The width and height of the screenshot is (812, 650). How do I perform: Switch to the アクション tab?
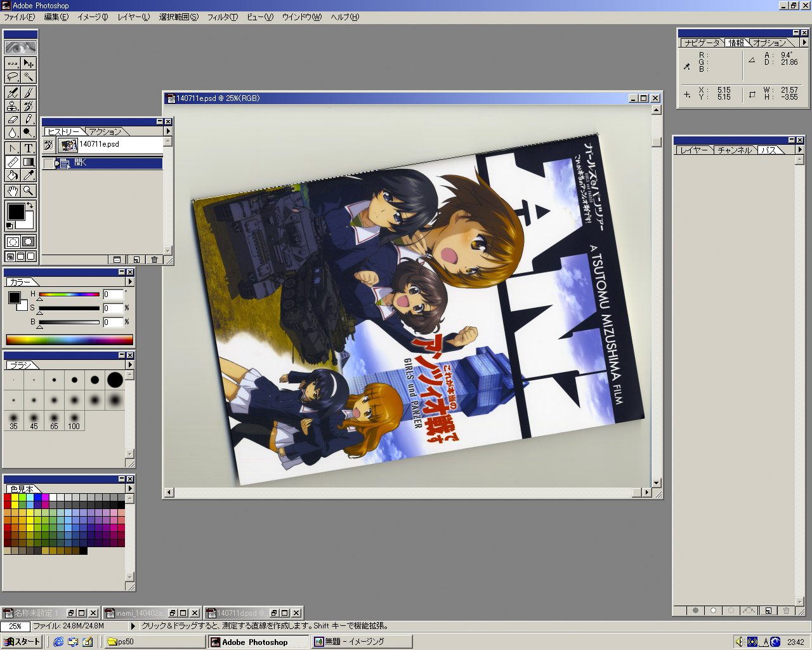click(105, 131)
